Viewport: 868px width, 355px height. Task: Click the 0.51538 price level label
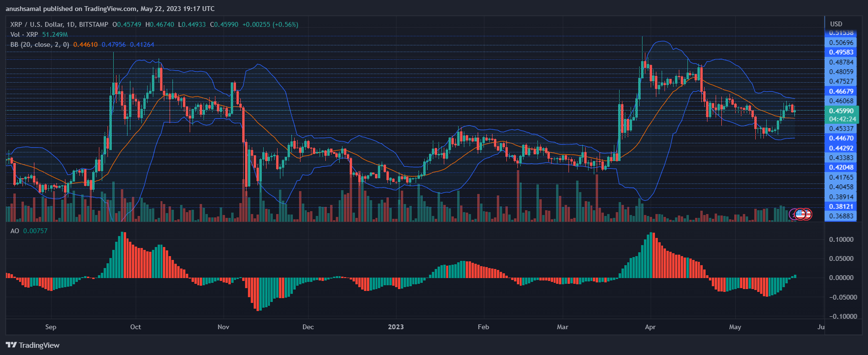pos(841,33)
